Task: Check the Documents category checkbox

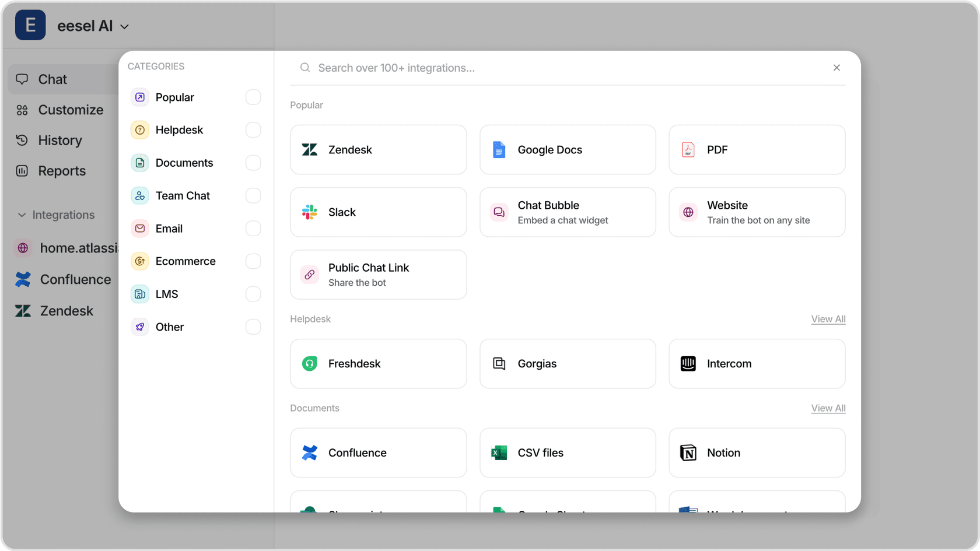Action: pyautogui.click(x=253, y=163)
